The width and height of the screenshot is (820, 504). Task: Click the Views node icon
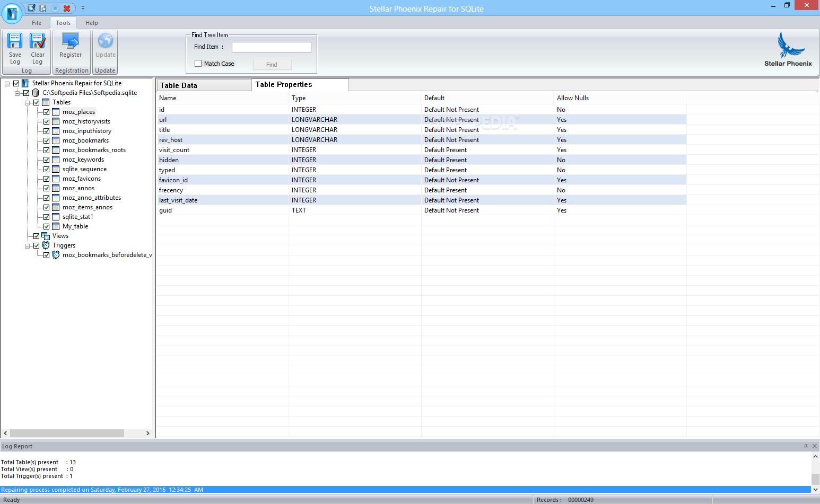(46, 236)
